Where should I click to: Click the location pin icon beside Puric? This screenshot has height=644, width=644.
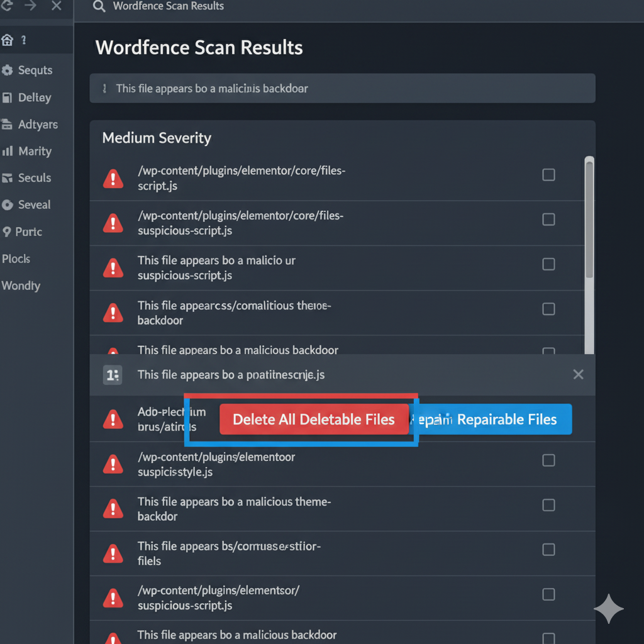8,231
